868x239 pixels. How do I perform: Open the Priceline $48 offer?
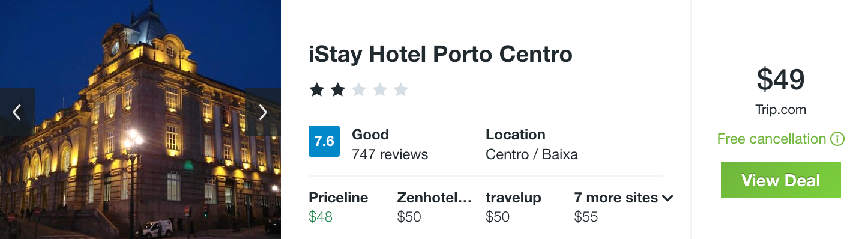[338, 207]
